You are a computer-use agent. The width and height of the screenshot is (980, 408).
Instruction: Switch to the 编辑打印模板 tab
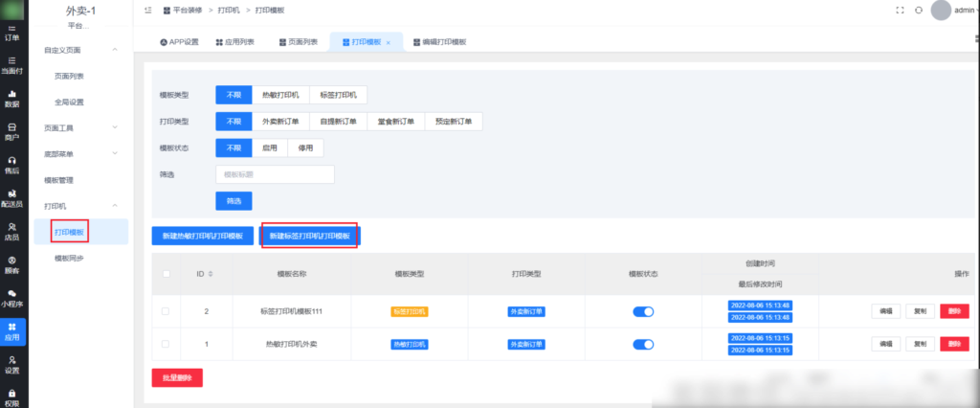pyautogui.click(x=440, y=42)
